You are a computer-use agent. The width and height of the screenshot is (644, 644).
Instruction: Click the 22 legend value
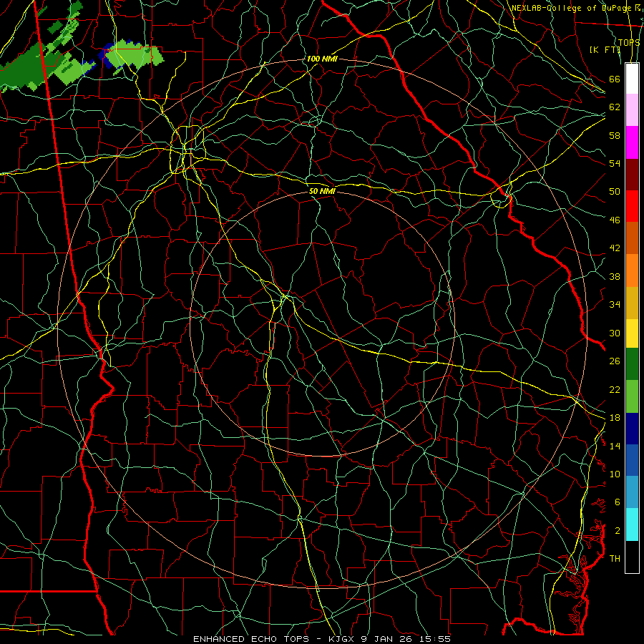click(x=615, y=389)
